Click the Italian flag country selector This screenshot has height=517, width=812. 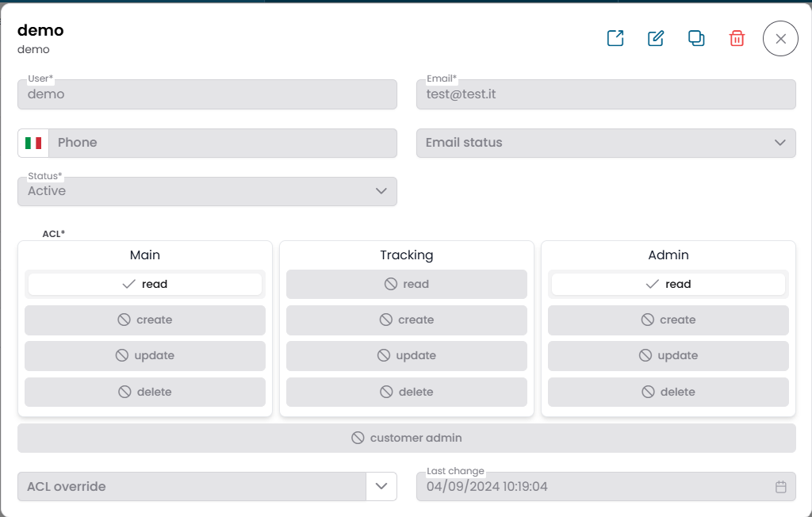click(x=33, y=144)
